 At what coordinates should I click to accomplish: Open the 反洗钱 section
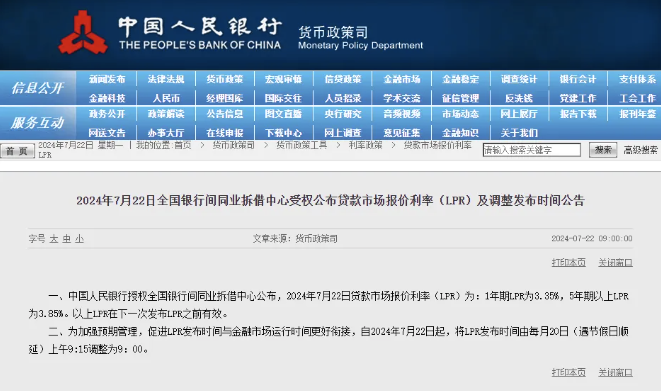click(519, 98)
